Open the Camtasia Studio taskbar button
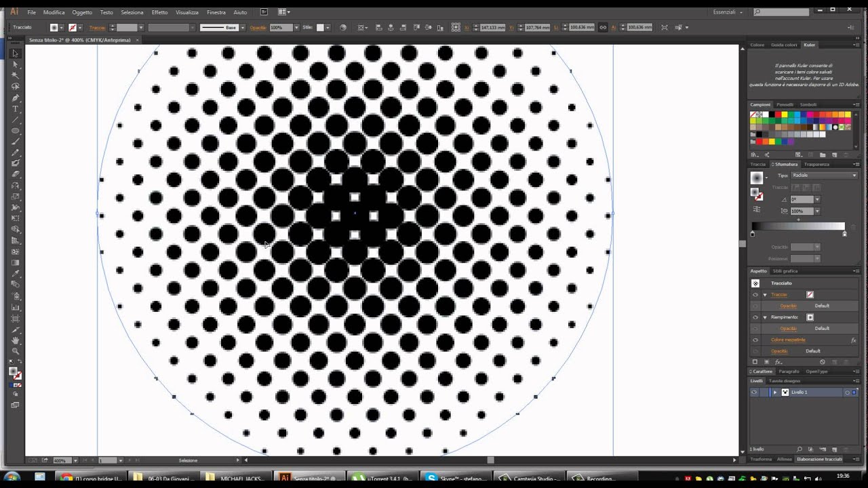 click(530, 478)
